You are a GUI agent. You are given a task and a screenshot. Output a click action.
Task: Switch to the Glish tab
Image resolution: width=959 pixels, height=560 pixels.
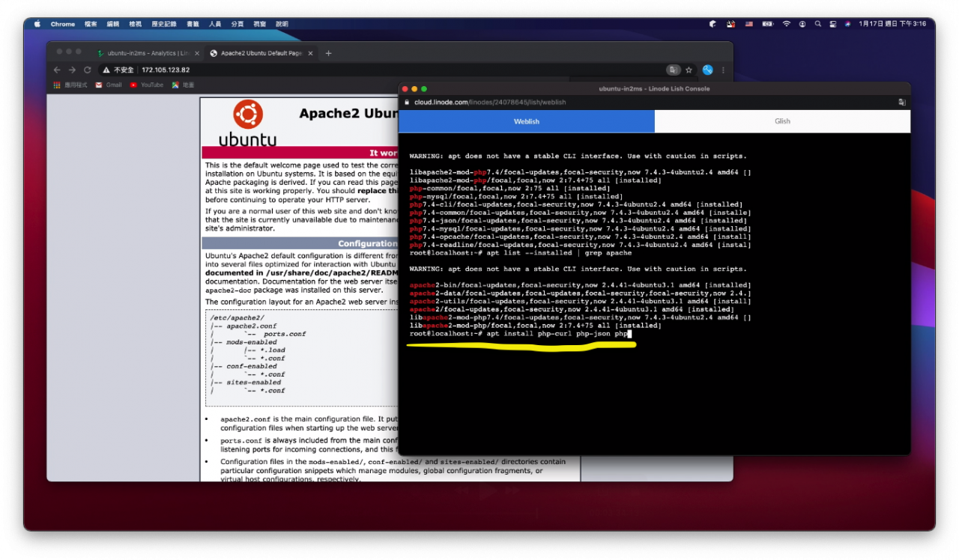tap(782, 121)
